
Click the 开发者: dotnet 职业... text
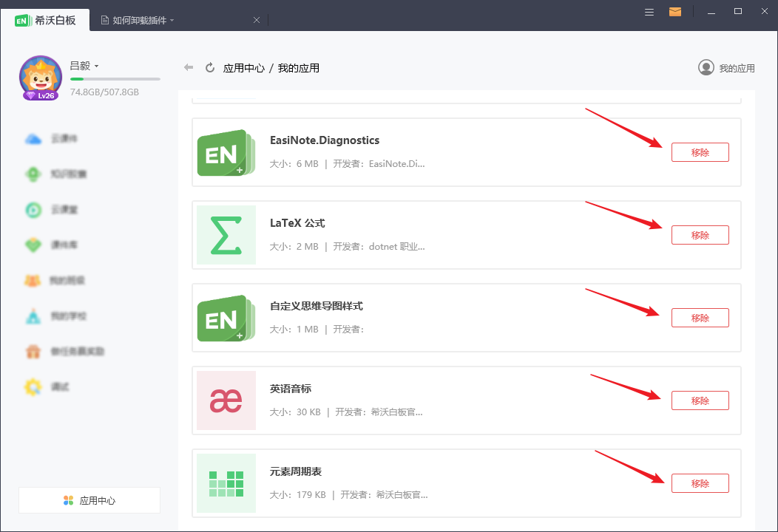(379, 247)
